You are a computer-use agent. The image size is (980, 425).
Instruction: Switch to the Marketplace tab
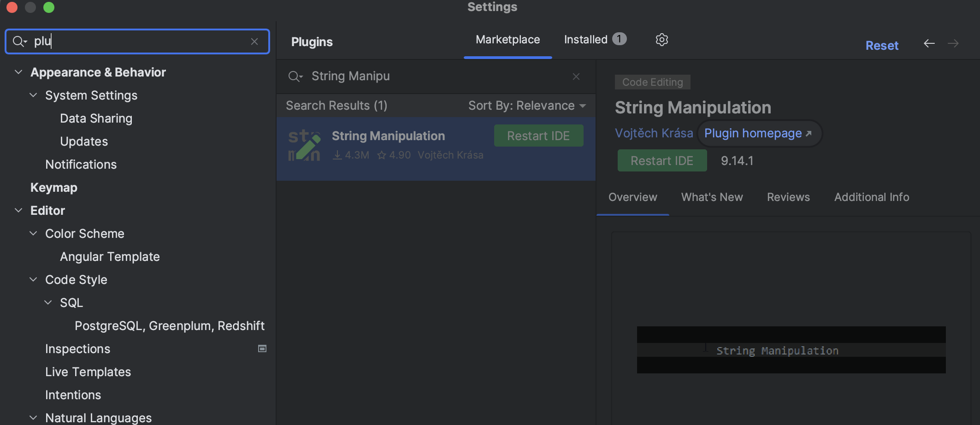[508, 40]
